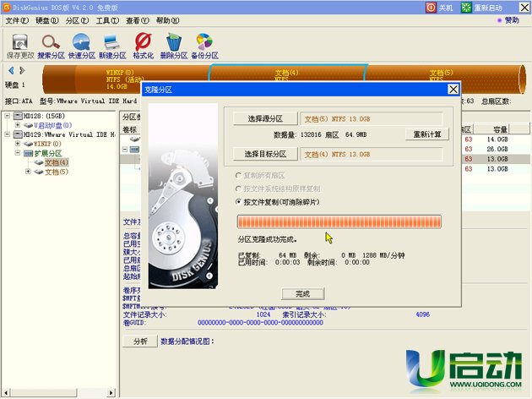The image size is (532, 399).
Task: Click source partition field 文档(5) NTFS 13.0GB
Action: coord(372,119)
